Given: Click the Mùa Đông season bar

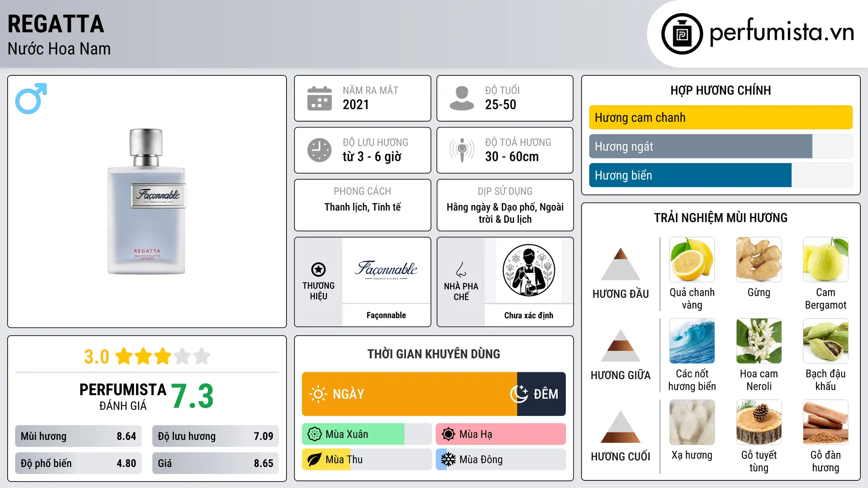Looking at the screenshot, I should pos(501,460).
